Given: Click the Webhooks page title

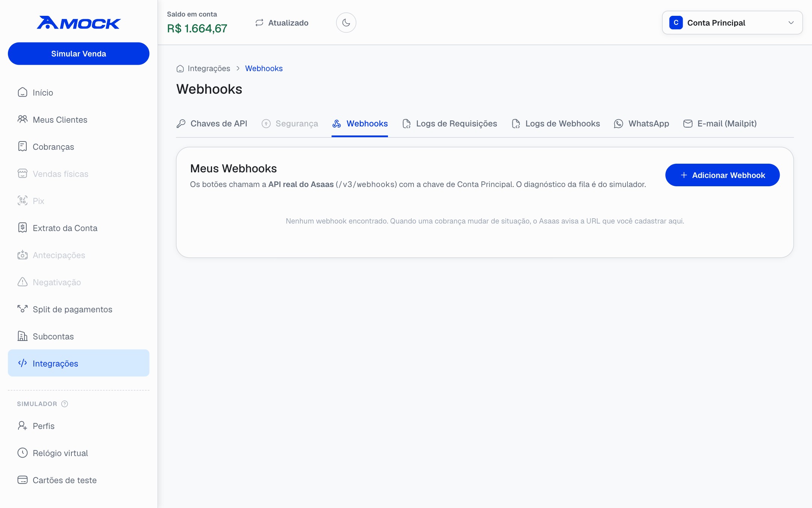Looking at the screenshot, I should 209,89.
